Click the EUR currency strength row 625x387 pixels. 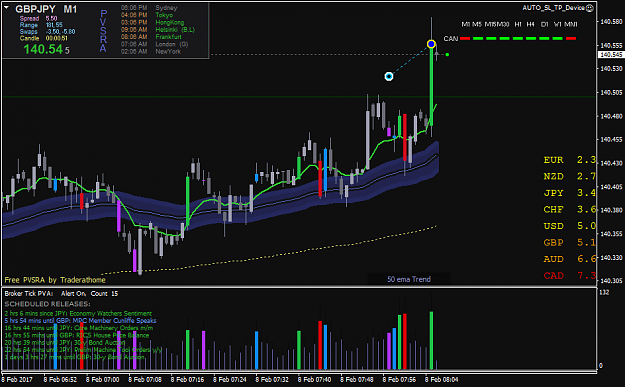(570, 160)
